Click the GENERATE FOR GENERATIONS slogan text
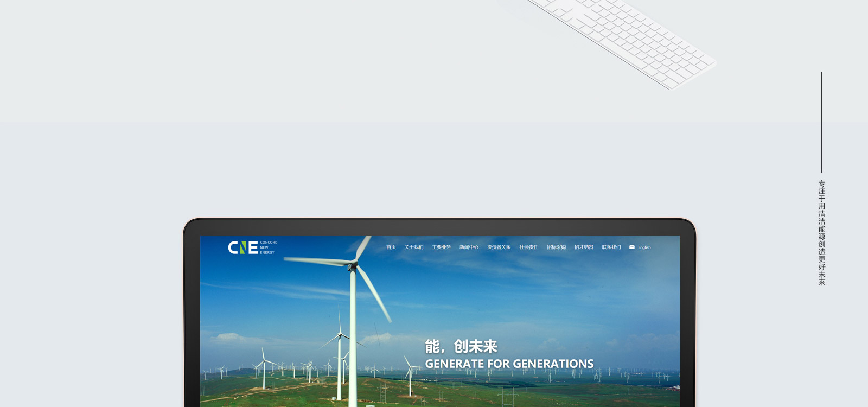The height and width of the screenshot is (407, 868). coord(509,364)
